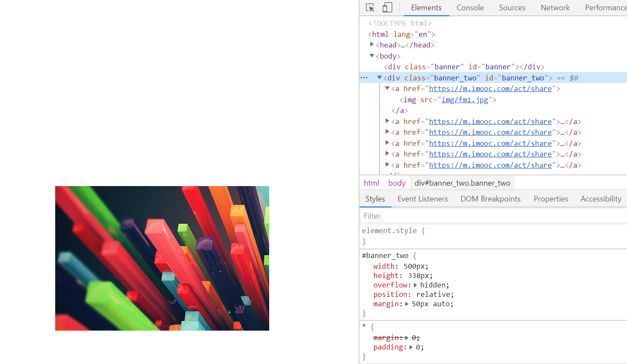Open the Properties tab
Screen dimensions: 627x364
tap(551, 199)
